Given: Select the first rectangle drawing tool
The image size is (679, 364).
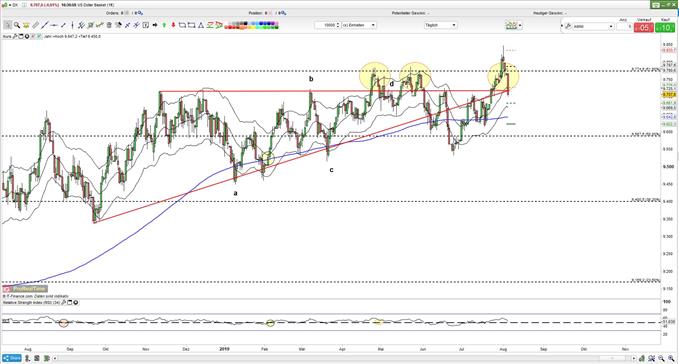Looking at the screenshot, I should 182,25.
